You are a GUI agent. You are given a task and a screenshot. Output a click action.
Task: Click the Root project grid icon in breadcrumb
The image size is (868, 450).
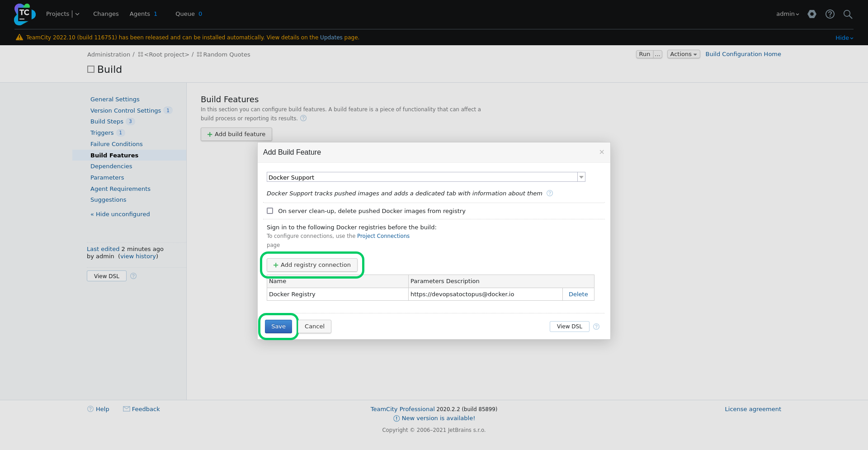(x=141, y=54)
